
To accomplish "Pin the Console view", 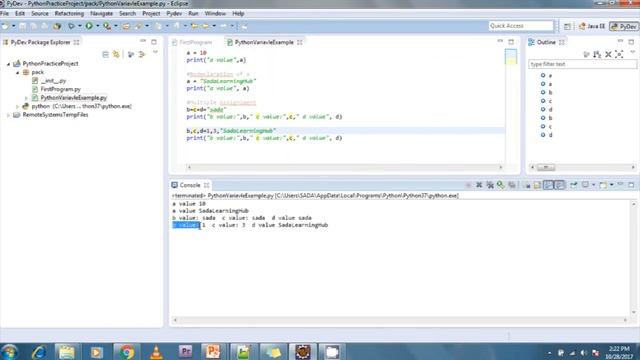I will pos(574,185).
